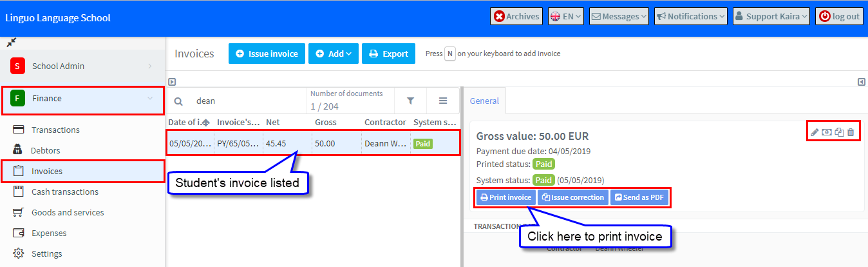The width and height of the screenshot is (868, 267).
Task: Toggle the left panel collapse arrow
Action: [x=172, y=82]
